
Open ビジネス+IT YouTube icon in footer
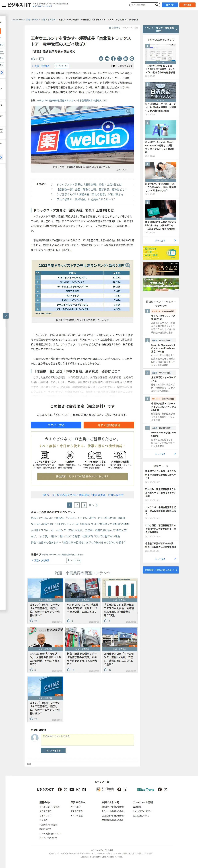click(72, 790)
